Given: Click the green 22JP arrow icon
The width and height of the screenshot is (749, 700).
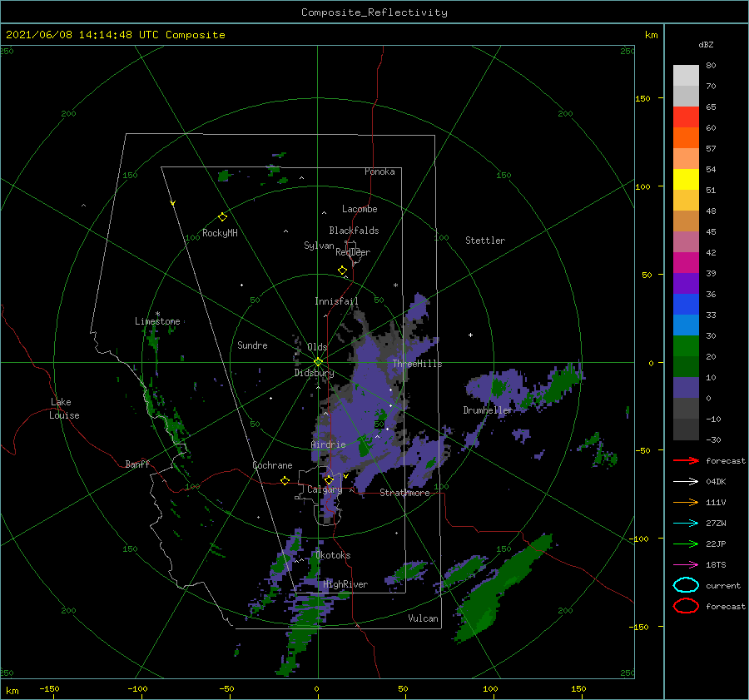Looking at the screenshot, I should click(686, 544).
